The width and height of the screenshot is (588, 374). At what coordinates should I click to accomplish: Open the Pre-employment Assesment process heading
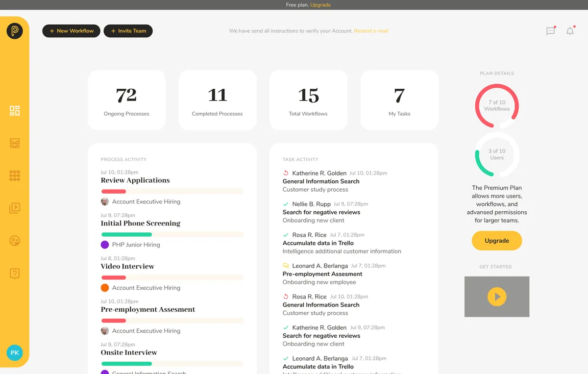148,310
